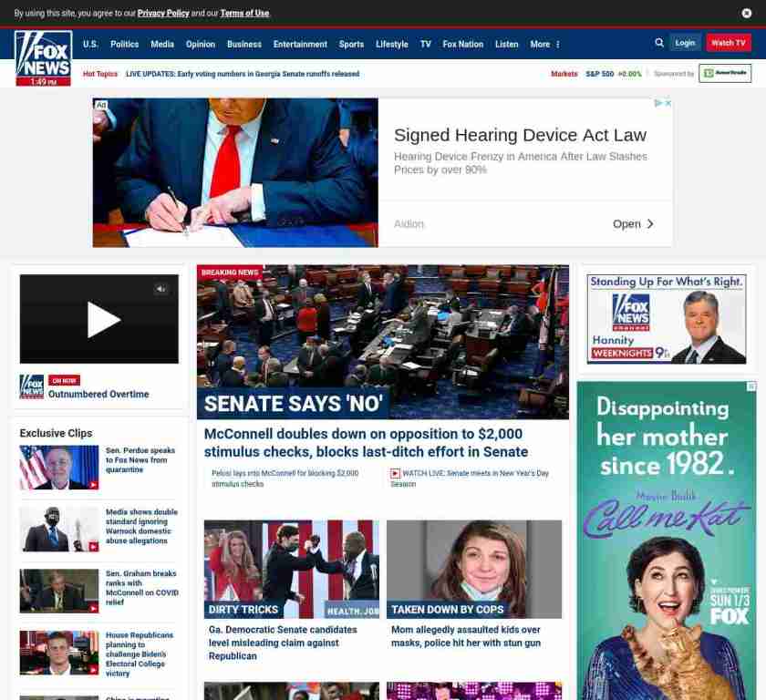
Task: Expand the More navigation menu
Action: [x=544, y=44]
